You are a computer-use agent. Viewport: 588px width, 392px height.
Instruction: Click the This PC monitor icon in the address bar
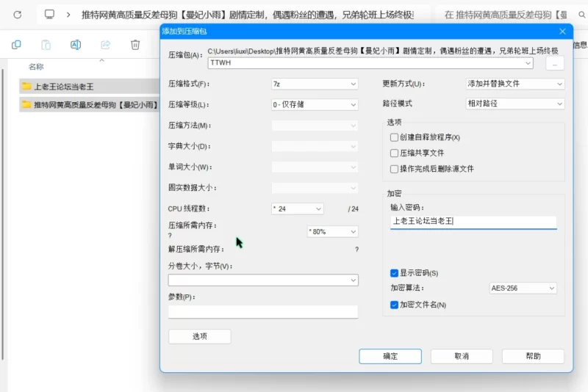click(x=50, y=14)
